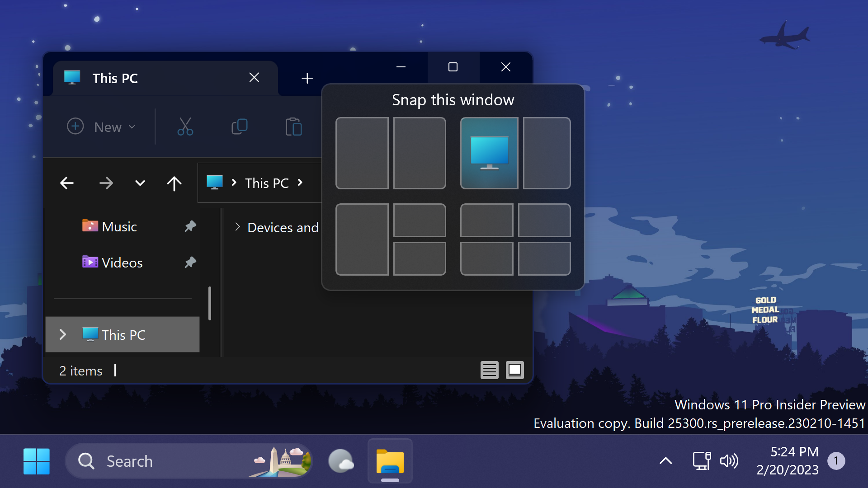Snap window to highlighted wide left zone
The height and width of the screenshot is (488, 868).
coord(489,153)
